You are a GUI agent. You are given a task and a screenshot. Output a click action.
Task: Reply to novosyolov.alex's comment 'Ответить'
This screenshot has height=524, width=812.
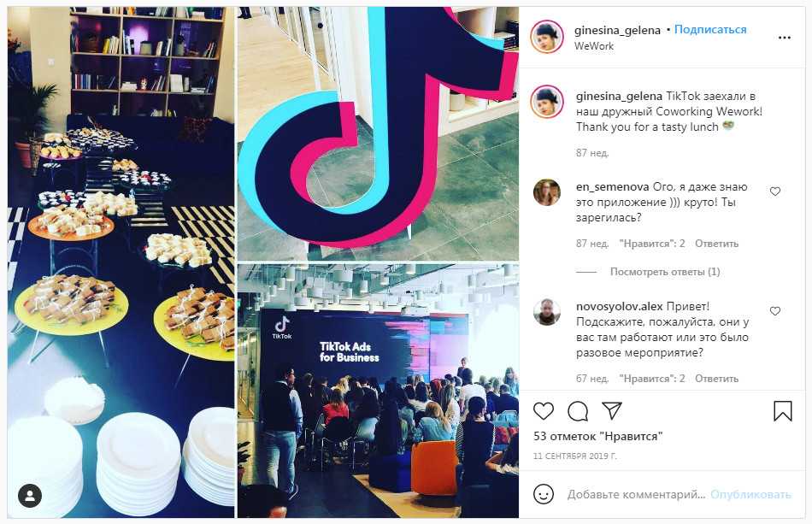click(716, 379)
